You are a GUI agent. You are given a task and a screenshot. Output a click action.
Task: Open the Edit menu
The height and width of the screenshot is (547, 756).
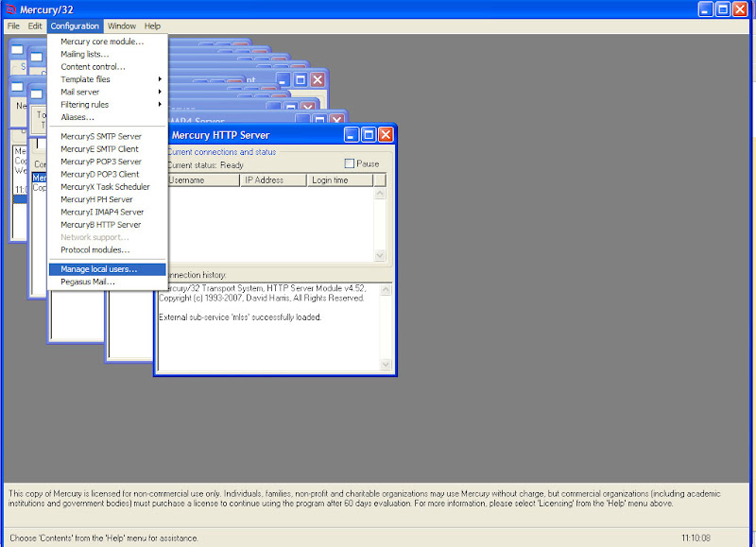coord(35,26)
